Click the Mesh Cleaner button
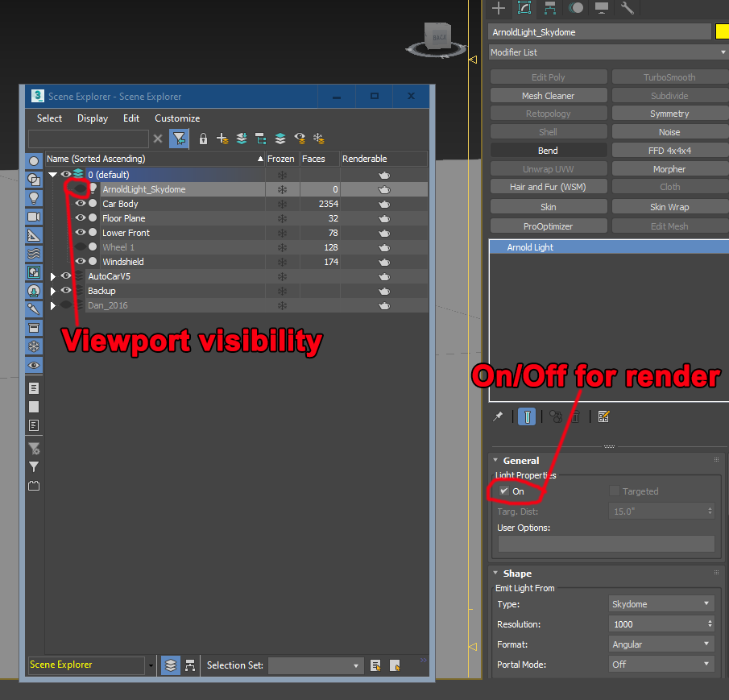729x700 pixels. [548, 96]
